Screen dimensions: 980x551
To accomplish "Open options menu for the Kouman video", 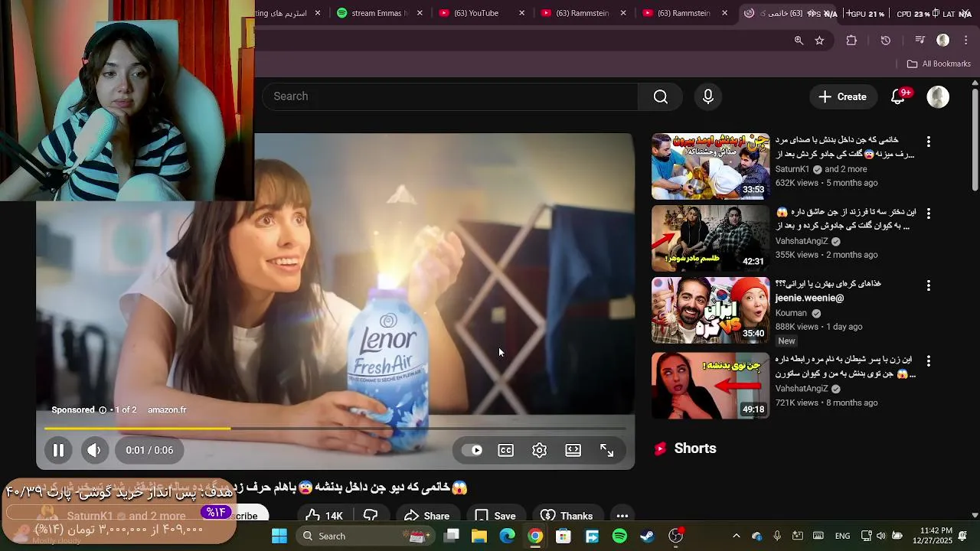I will (x=929, y=285).
